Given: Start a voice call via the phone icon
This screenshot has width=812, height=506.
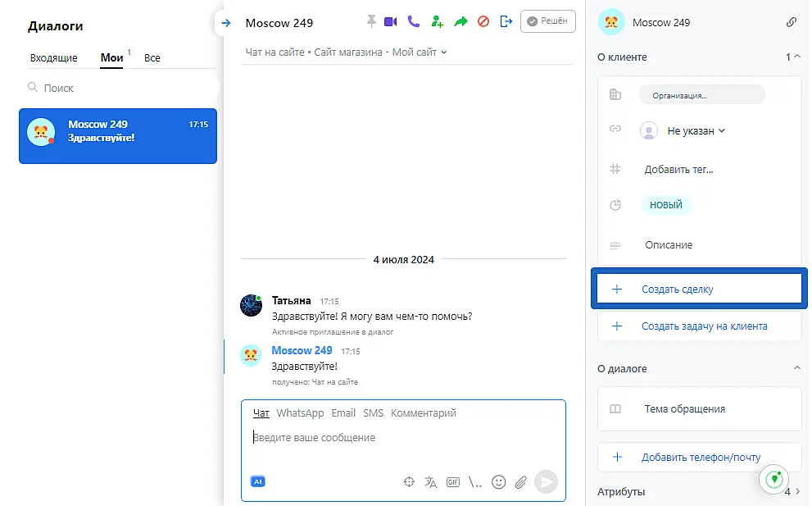Looking at the screenshot, I should pos(414,22).
